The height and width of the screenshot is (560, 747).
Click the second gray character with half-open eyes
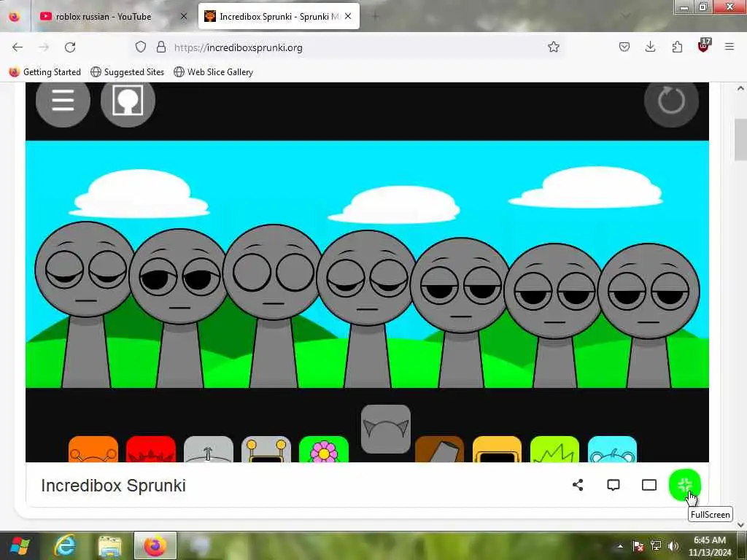coord(179,308)
